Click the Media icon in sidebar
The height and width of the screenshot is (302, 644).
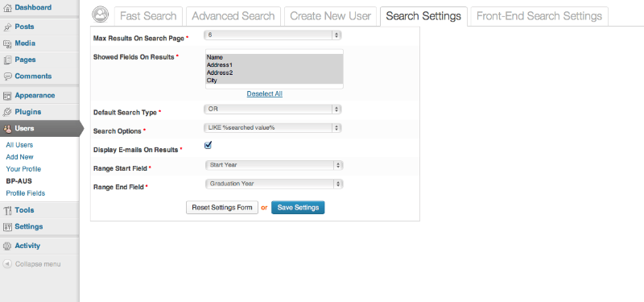tap(7, 43)
